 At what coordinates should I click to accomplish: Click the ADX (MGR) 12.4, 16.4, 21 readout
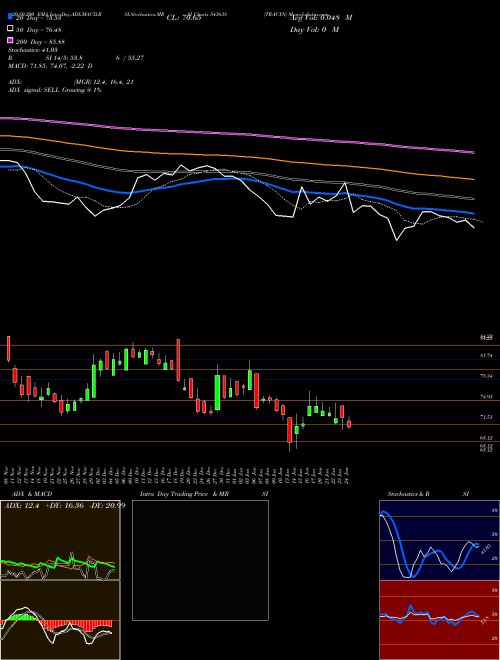pos(71,82)
